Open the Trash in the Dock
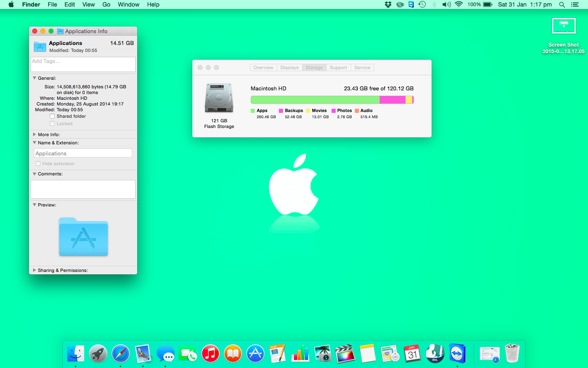 pyautogui.click(x=512, y=354)
